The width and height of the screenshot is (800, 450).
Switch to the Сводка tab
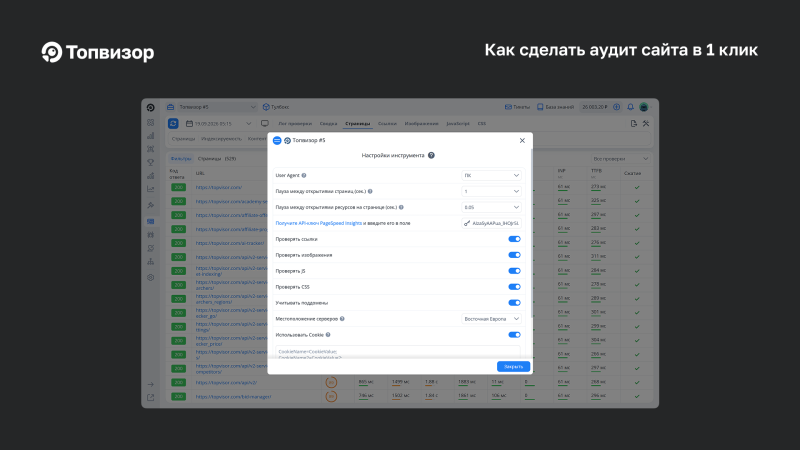point(329,123)
